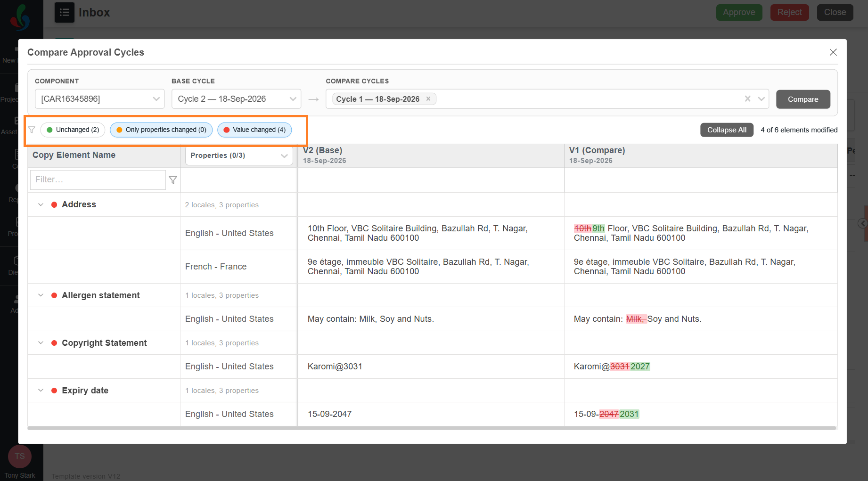Toggle the Unchanged (2) filter chip
This screenshot has height=481, width=868.
pyautogui.click(x=73, y=130)
